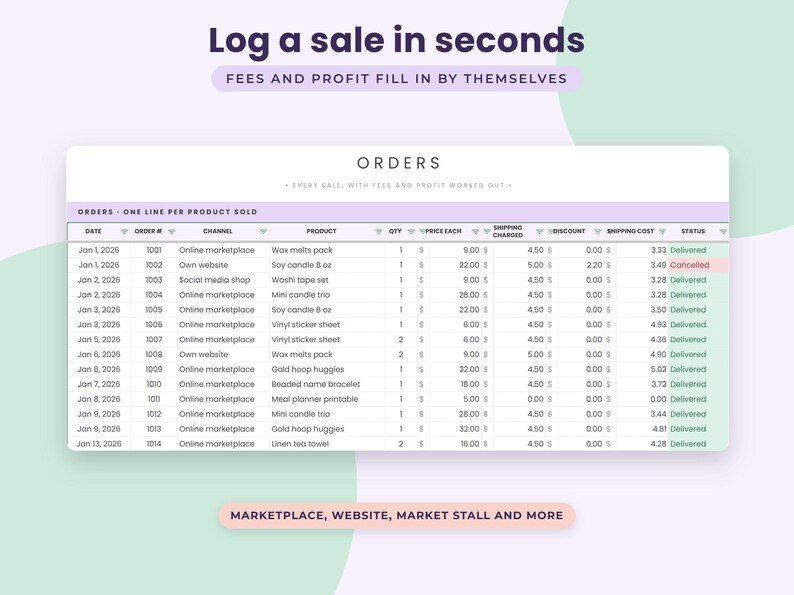Click the 'Jan 5, 2026' date cell
The image size is (794, 595).
tap(99, 339)
